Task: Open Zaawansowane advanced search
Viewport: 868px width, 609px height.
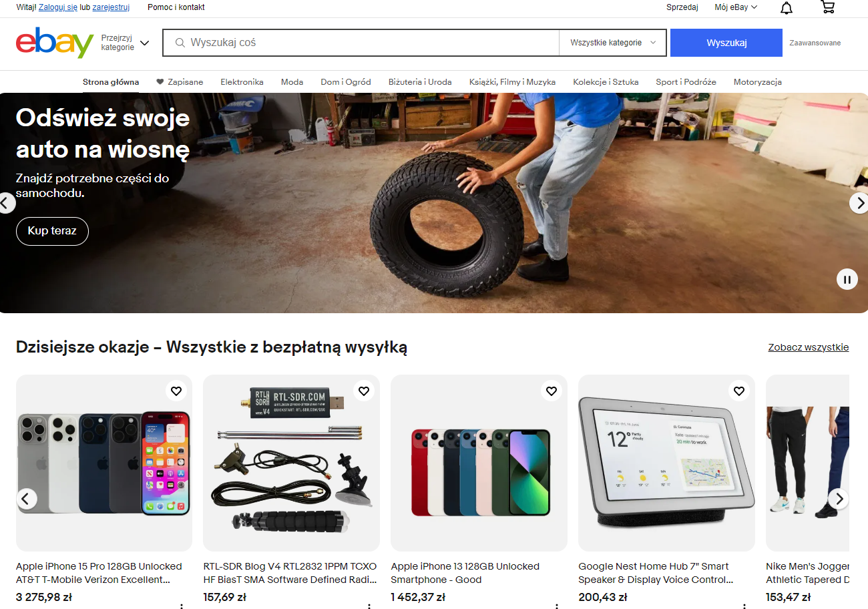Action: (815, 43)
